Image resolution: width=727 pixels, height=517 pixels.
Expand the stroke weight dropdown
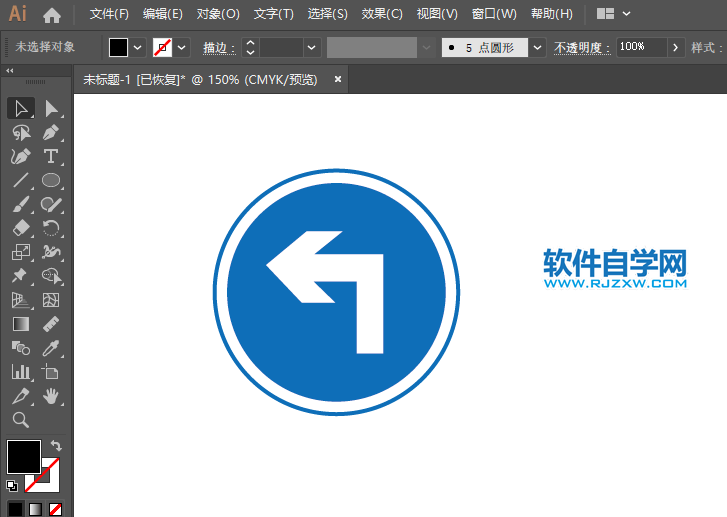312,47
